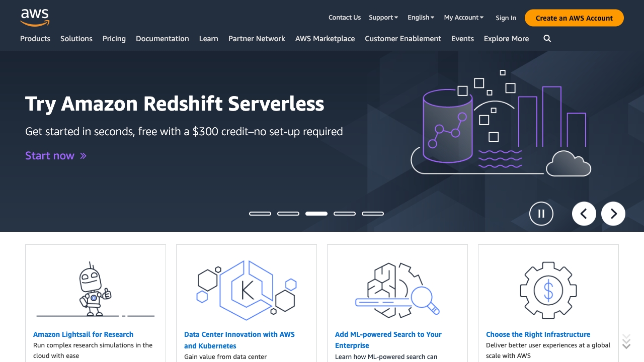Viewport: 644px width, 362px height.
Task: Click the Try Amazon Redshift Serverless heading
Action: pos(175,104)
